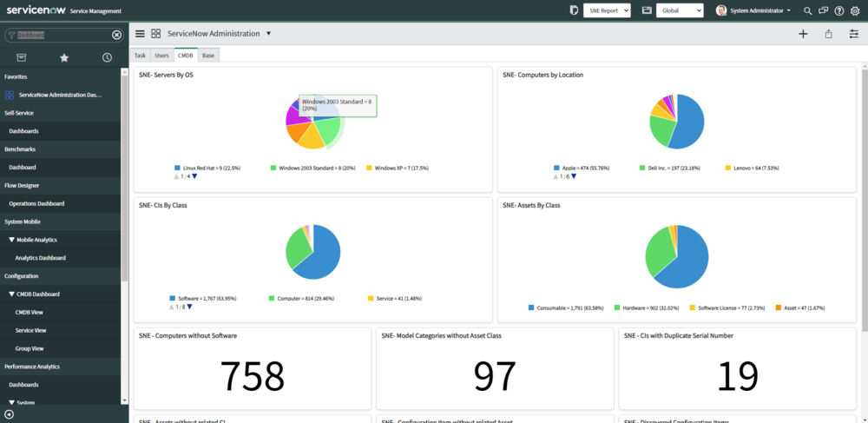The width and height of the screenshot is (868, 423).
Task: Open the dashboard hamburger menu
Action: click(x=140, y=34)
